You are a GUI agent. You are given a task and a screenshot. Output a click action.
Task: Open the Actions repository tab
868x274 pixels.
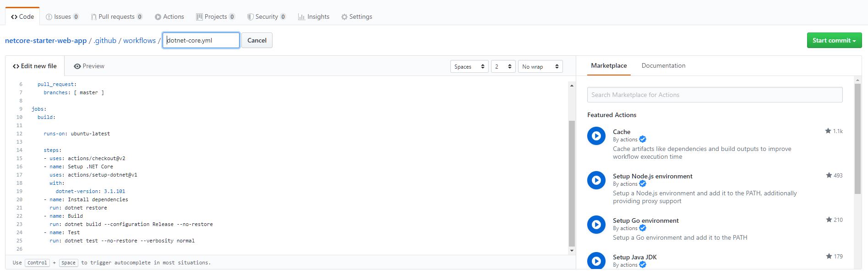coord(169,17)
